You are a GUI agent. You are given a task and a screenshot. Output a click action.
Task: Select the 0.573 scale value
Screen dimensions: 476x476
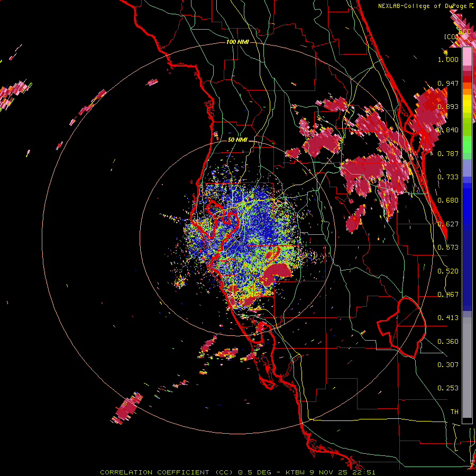(x=448, y=248)
